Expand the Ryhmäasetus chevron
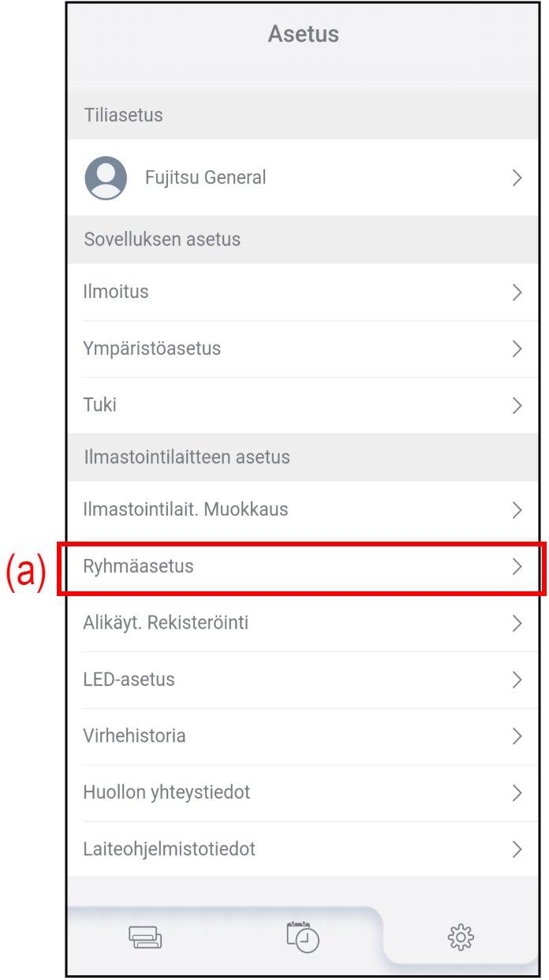The height and width of the screenshot is (980, 549). tap(517, 566)
